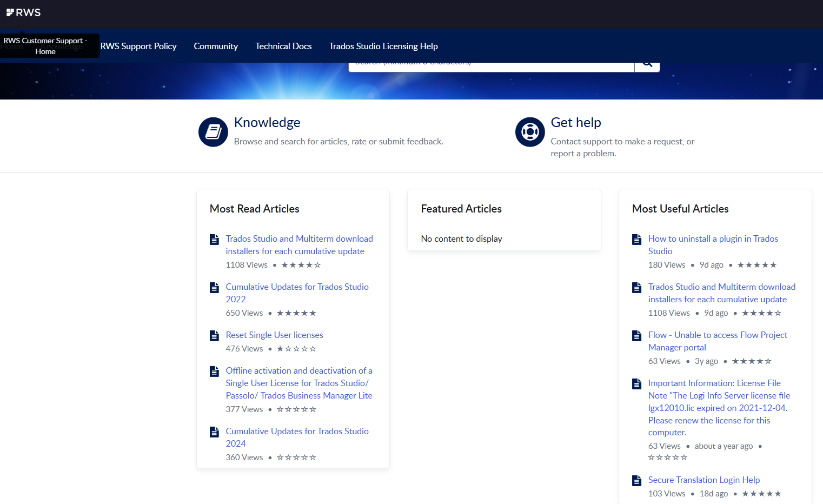Open the Community menu item

[x=216, y=46]
